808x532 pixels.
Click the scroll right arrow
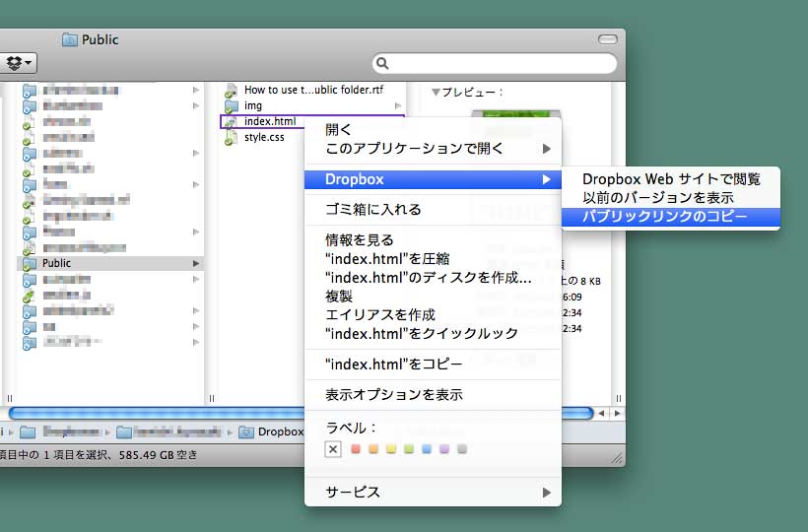(x=618, y=413)
